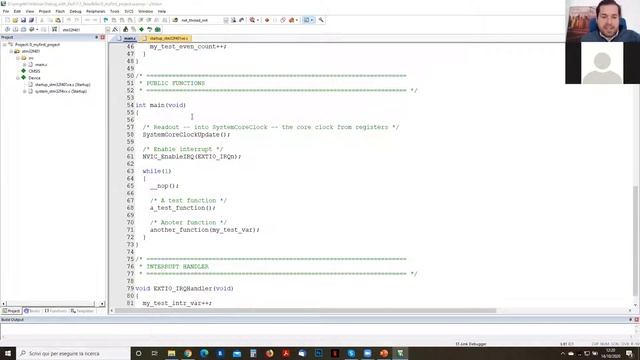
Task: Click void EXTI0_IRQHandler(void) line
Action: click(x=184, y=288)
